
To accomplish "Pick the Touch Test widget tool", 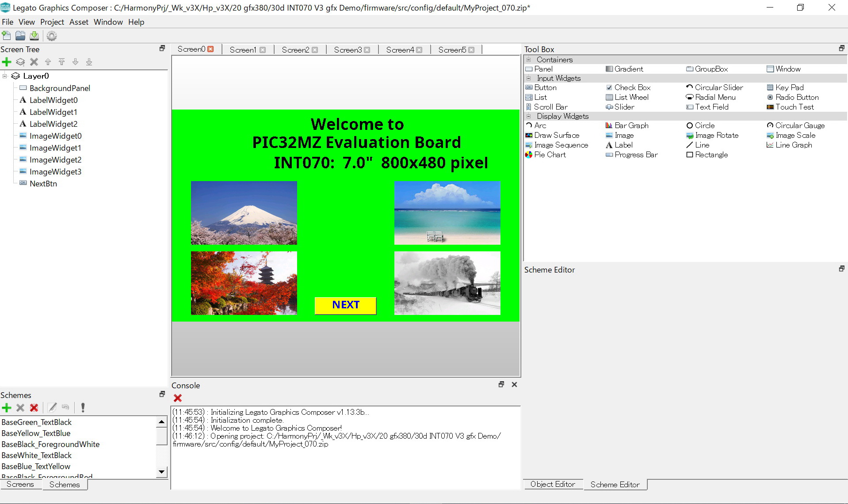I will pos(790,107).
